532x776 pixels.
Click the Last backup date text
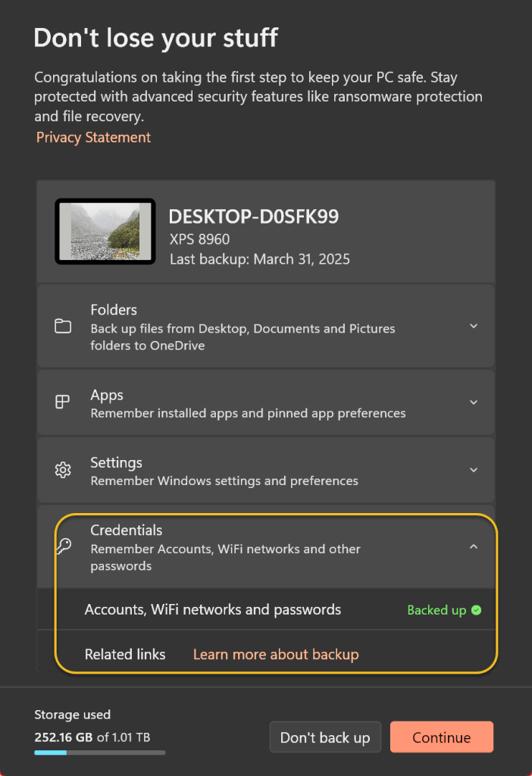(x=259, y=259)
